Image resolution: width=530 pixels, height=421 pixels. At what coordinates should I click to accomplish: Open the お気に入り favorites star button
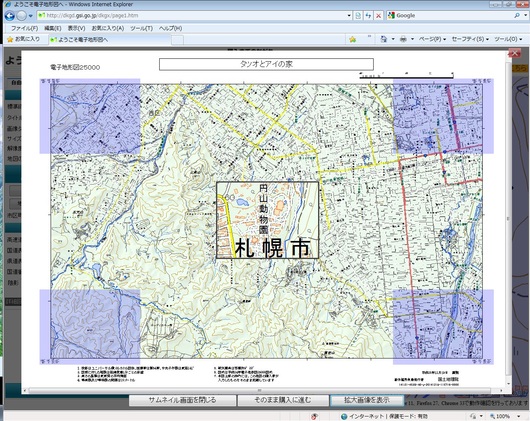click(x=24, y=39)
